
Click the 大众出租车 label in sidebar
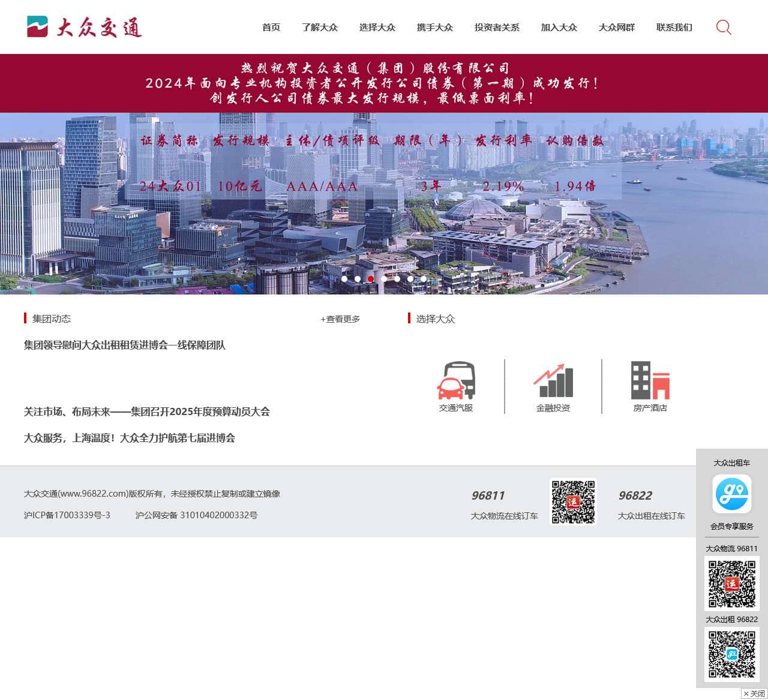click(732, 462)
